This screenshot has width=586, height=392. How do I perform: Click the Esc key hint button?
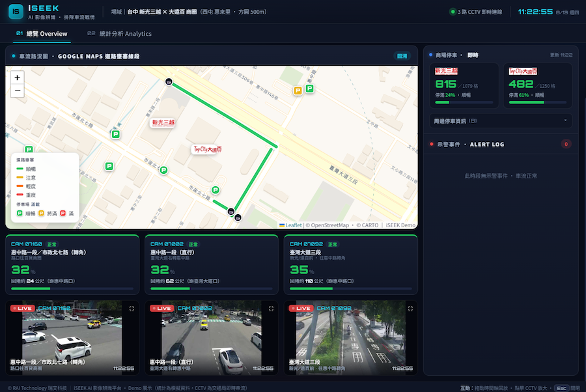point(561,388)
